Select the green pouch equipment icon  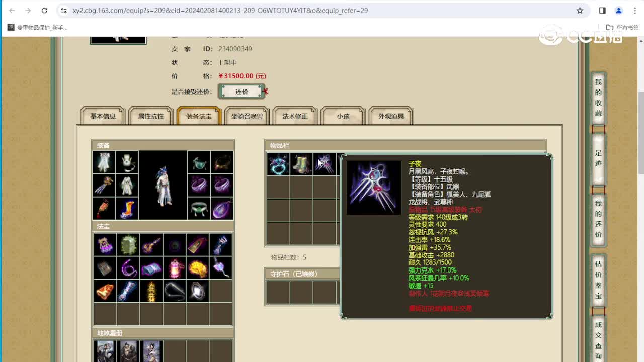(199, 162)
